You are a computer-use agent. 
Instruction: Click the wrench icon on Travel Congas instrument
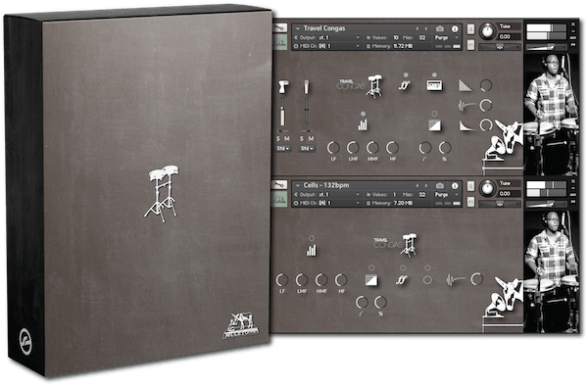[279, 27]
